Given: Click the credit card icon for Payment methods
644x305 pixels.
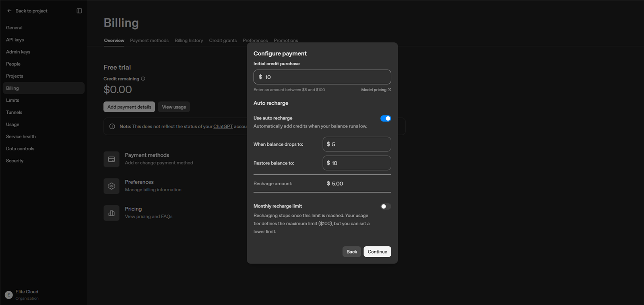Looking at the screenshot, I should 111,159.
